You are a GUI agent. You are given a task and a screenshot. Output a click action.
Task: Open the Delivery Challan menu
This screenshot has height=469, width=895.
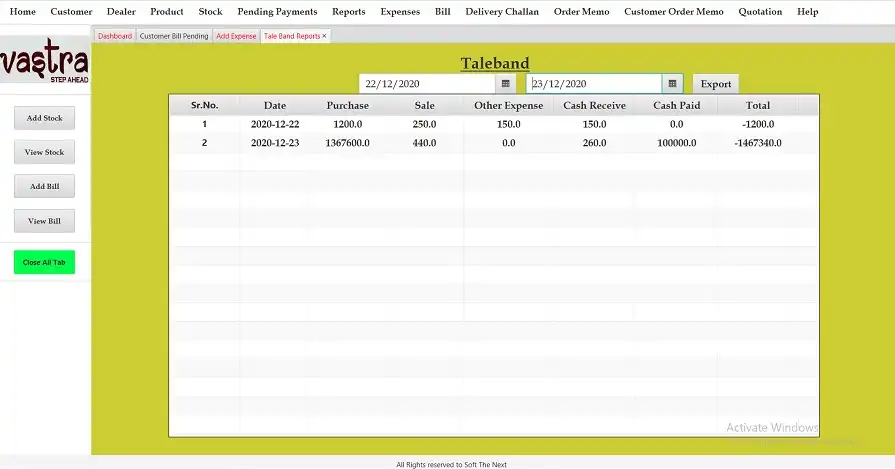(502, 12)
